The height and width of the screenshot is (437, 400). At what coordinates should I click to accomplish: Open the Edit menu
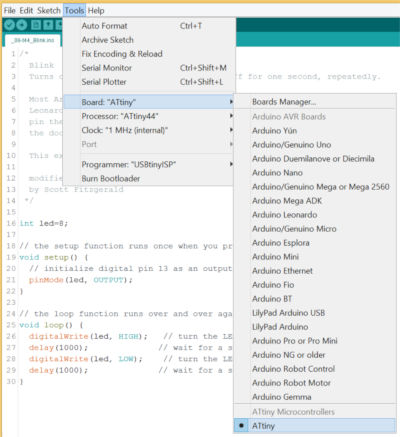[x=26, y=11]
